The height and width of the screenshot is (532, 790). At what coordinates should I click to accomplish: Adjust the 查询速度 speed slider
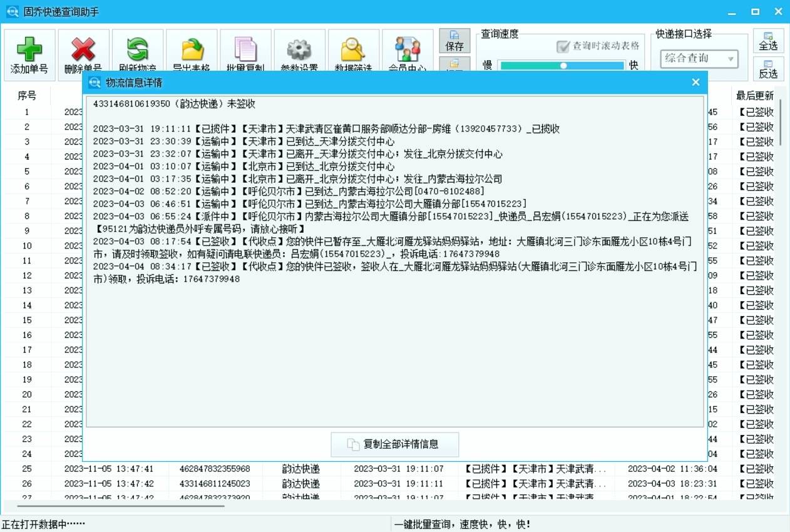tap(563, 66)
